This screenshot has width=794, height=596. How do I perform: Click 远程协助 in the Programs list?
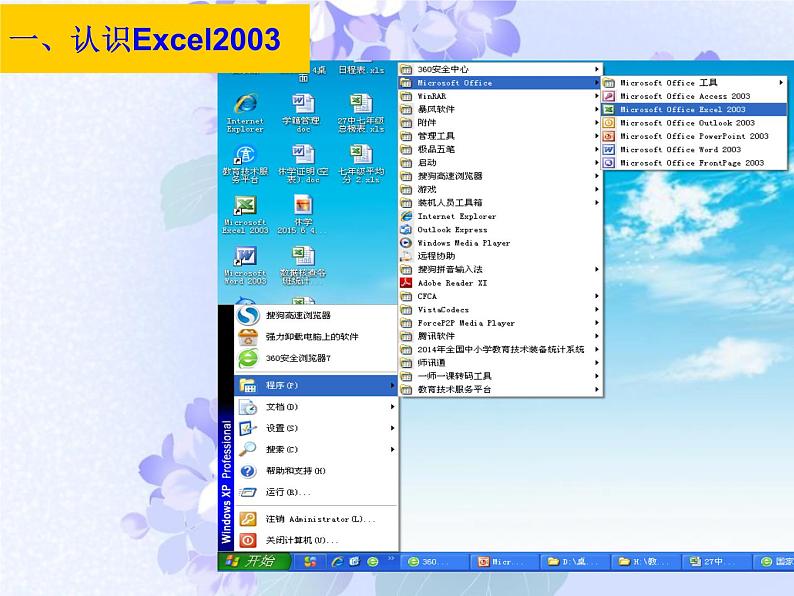pos(500,256)
